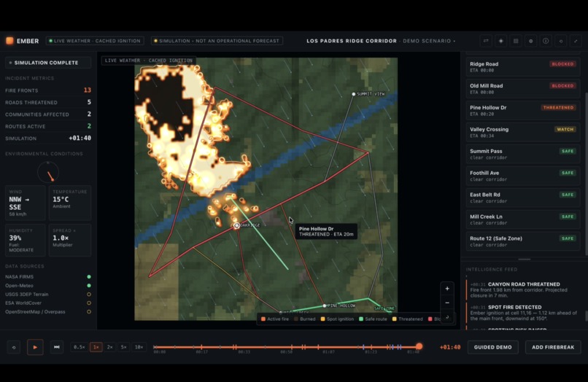
Task: Click the orange EMBER logo icon
Action: pyautogui.click(x=9, y=41)
